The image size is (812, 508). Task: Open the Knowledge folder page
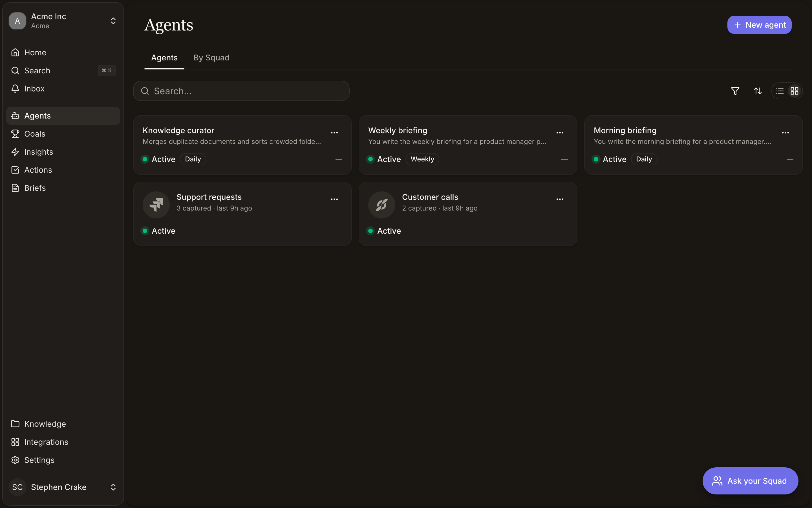(63, 424)
